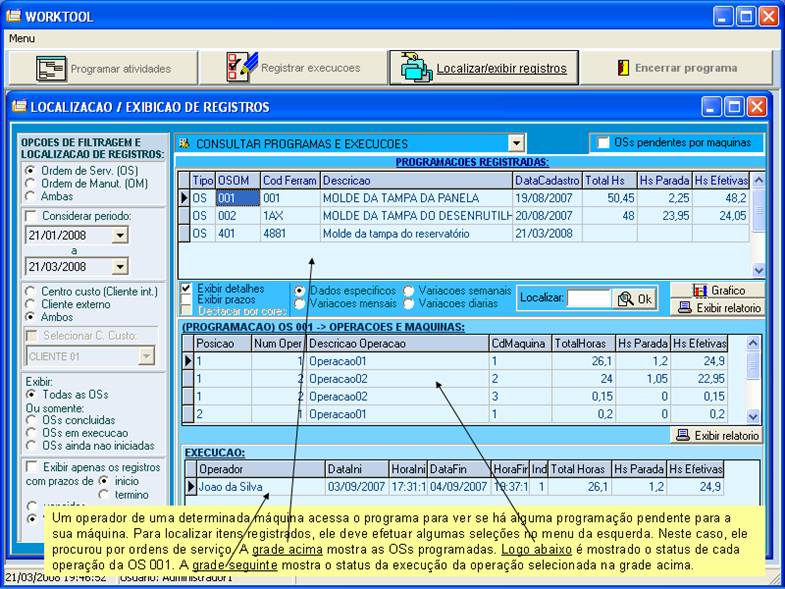Click the icon beside CONSULTAR PROGRAMAS E EXECUCOES
The image size is (785, 589).
tap(185, 144)
